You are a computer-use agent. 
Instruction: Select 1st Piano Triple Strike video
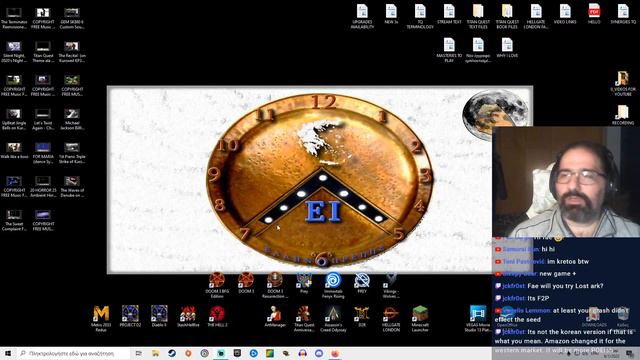(72, 153)
